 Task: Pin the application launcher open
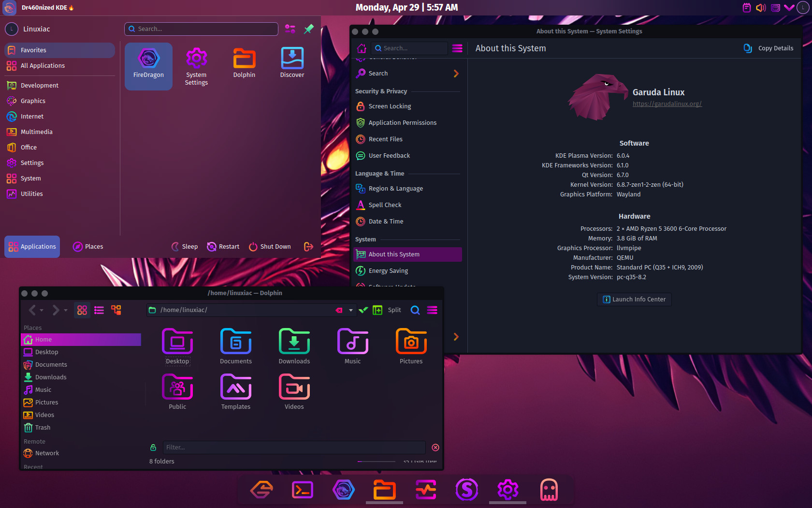tap(308, 29)
